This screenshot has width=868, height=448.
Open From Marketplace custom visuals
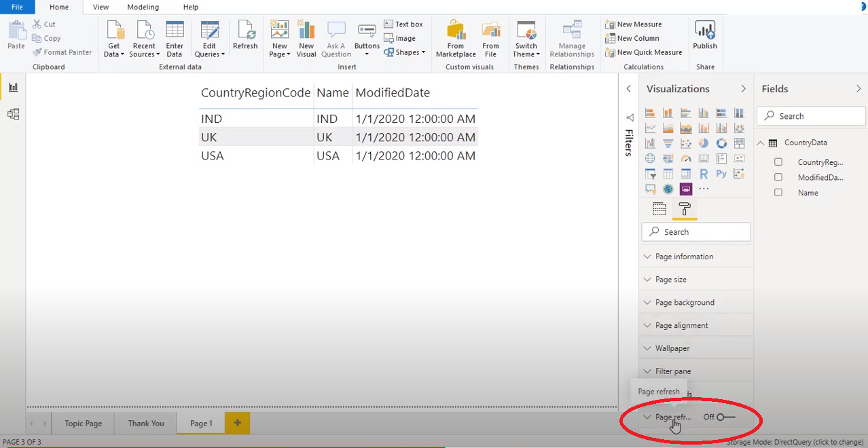pyautogui.click(x=456, y=39)
